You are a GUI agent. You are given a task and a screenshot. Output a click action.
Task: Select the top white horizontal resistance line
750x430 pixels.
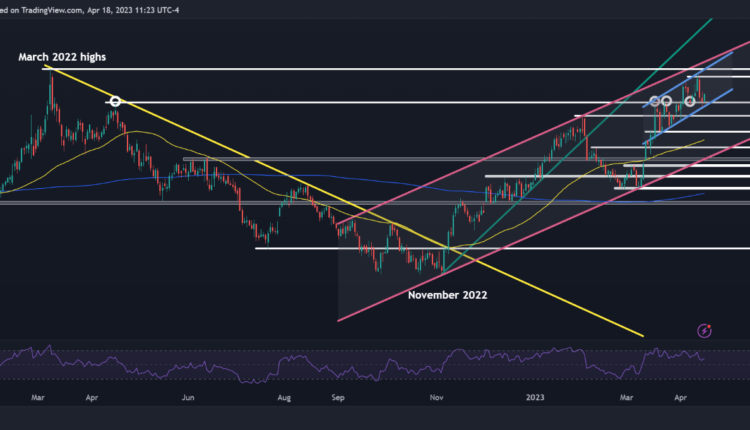(300, 69)
